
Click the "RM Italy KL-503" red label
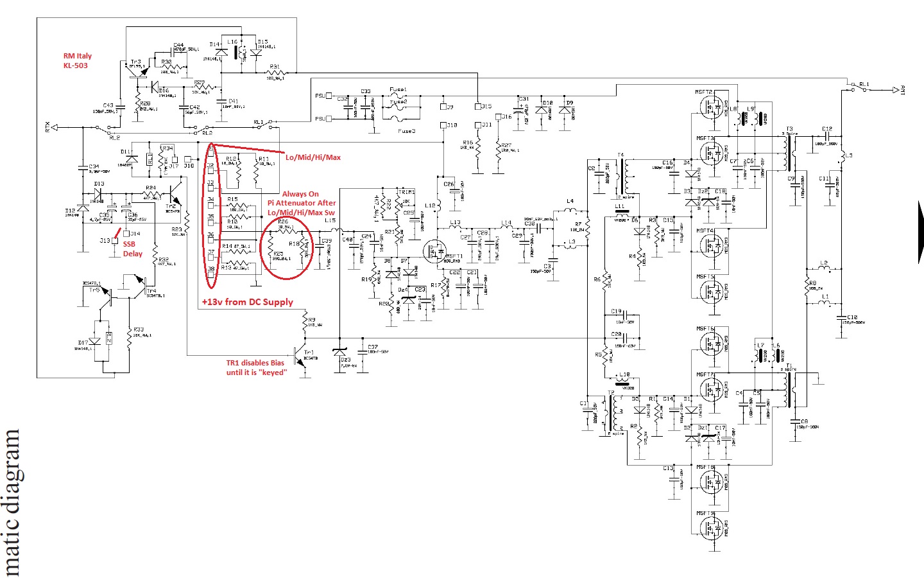(x=77, y=61)
